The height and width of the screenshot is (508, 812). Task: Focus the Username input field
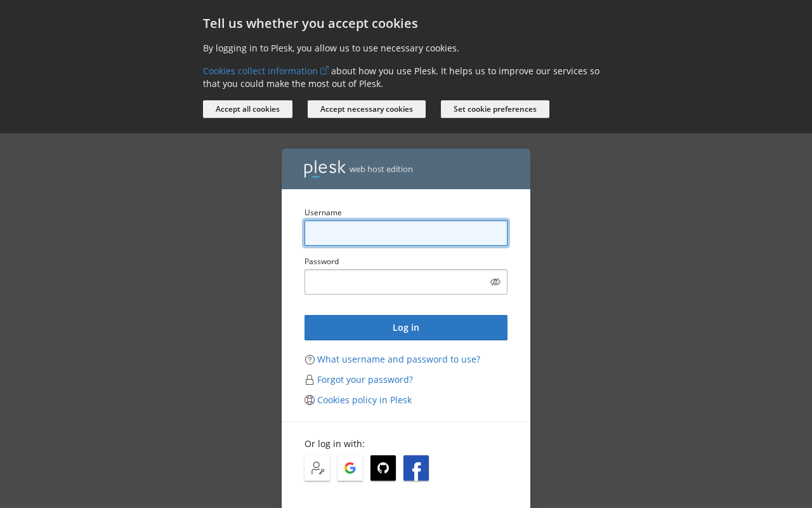click(406, 233)
